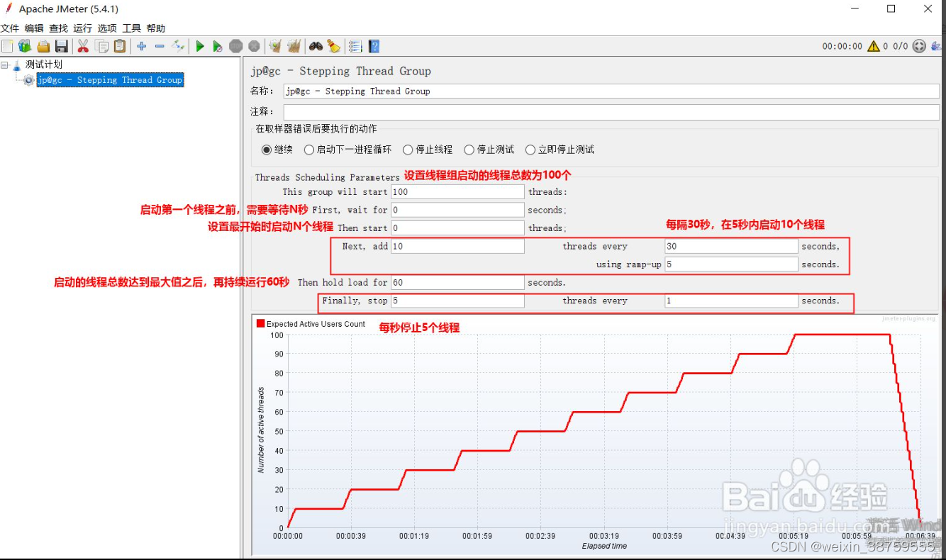Click the 'Finally, stop' threads field
The image size is (946, 560).
pyautogui.click(x=457, y=301)
